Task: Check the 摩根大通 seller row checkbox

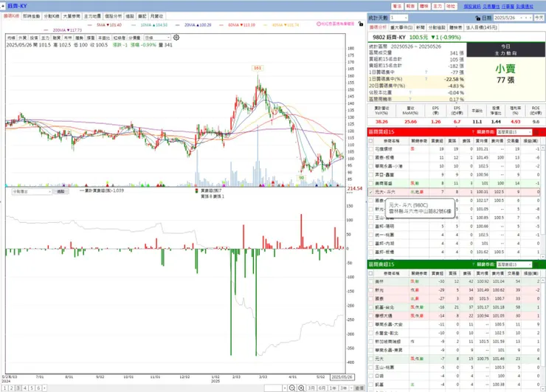Action: point(371,316)
